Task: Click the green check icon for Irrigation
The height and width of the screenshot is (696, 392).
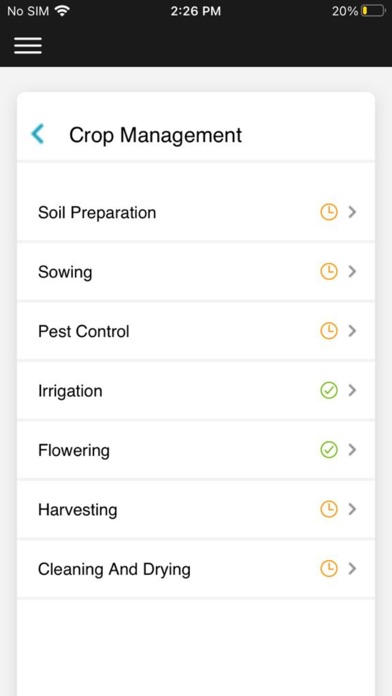Action: (x=329, y=390)
